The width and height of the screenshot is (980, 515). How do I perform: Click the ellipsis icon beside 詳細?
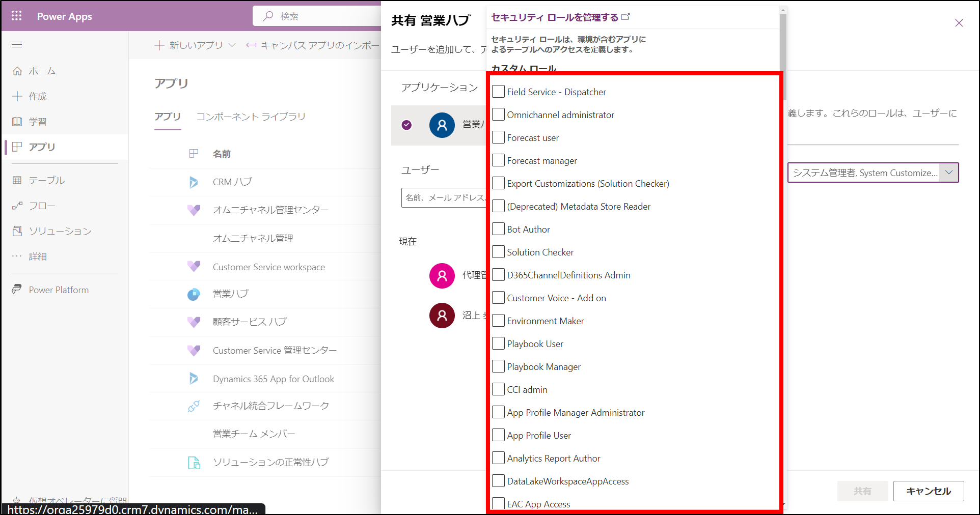pos(17,256)
